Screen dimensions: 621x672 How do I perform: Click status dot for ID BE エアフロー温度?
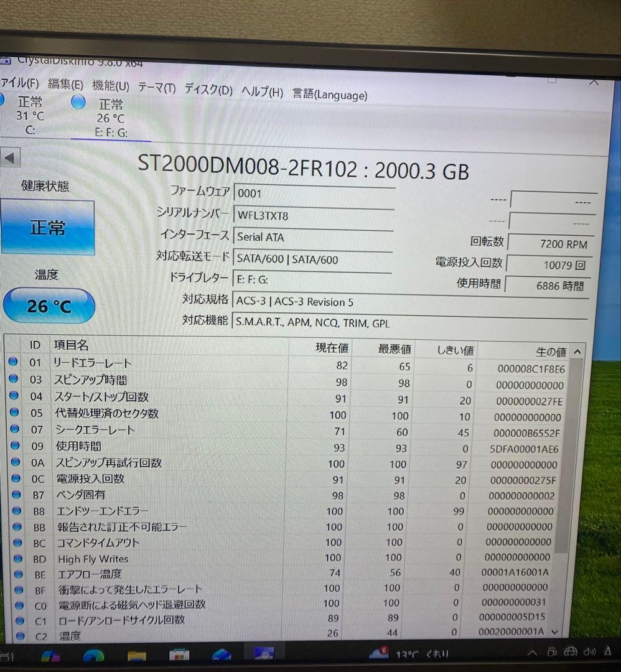(19, 574)
